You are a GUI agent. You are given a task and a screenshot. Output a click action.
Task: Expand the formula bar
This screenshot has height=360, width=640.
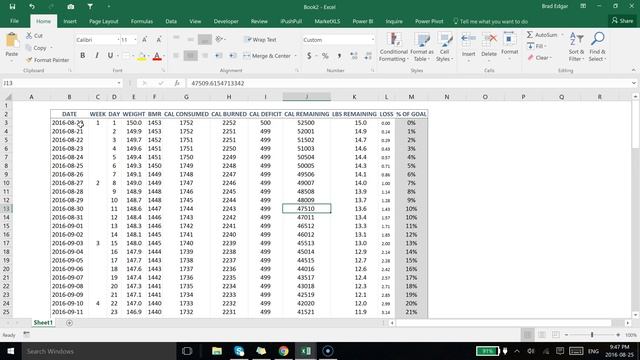(x=633, y=83)
